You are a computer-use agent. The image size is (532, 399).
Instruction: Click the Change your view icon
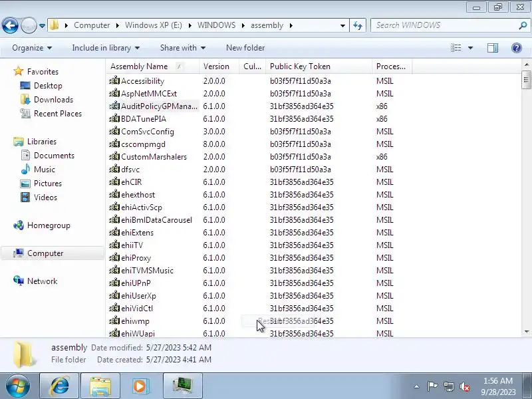[x=456, y=48]
